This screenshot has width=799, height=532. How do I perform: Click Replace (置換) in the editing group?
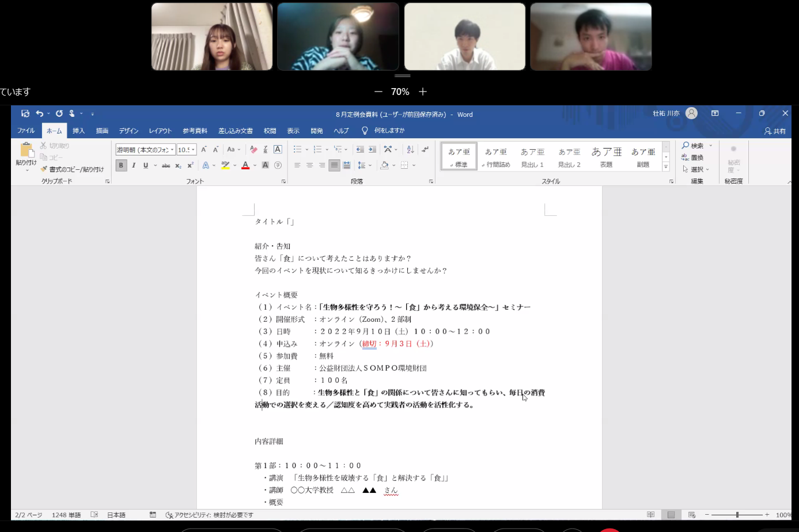(692, 157)
